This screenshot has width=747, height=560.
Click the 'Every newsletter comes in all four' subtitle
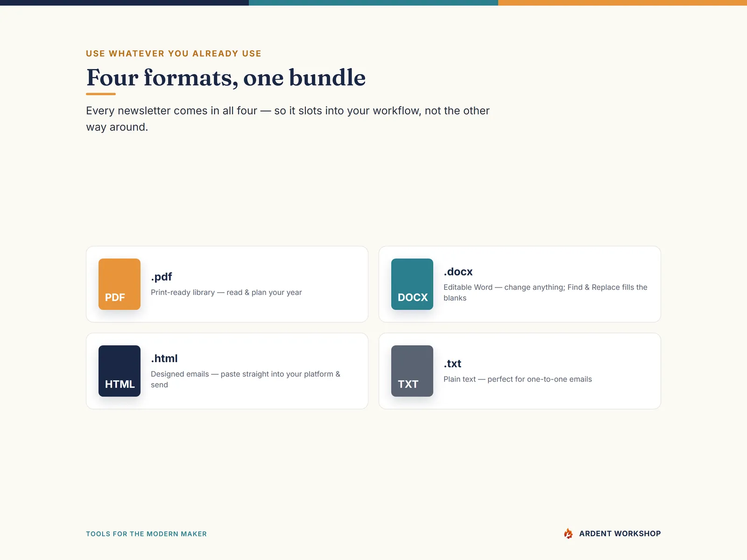pyautogui.click(x=288, y=119)
